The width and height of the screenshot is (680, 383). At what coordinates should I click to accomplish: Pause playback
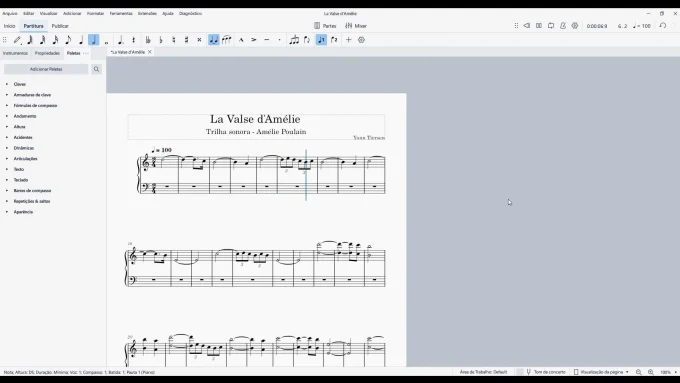tap(539, 26)
